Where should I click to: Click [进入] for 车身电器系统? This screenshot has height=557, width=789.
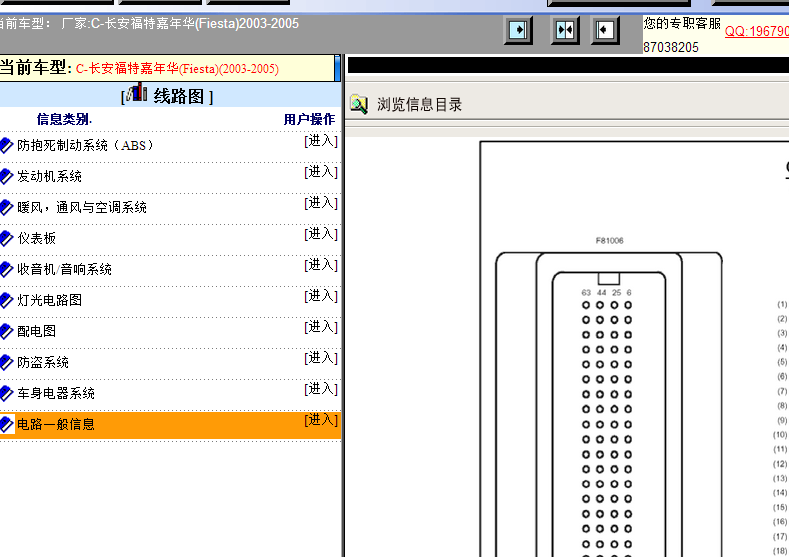(321, 389)
